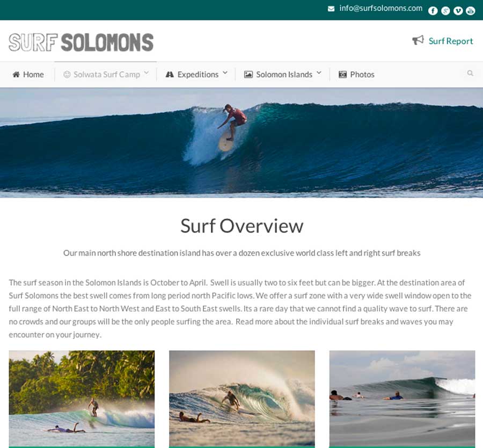Open the Surf Report link
Viewport: 483px width, 448px height.
451,41
